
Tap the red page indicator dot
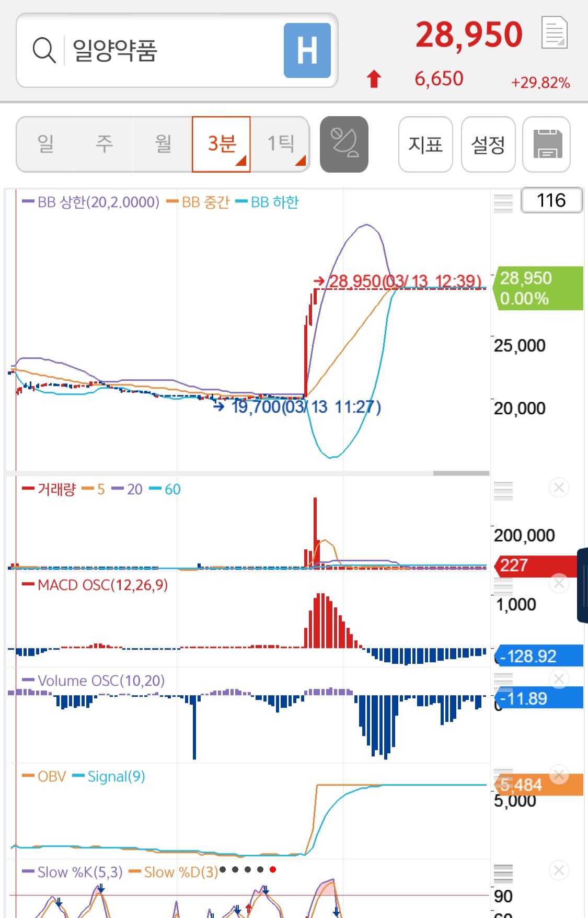[x=272, y=869]
